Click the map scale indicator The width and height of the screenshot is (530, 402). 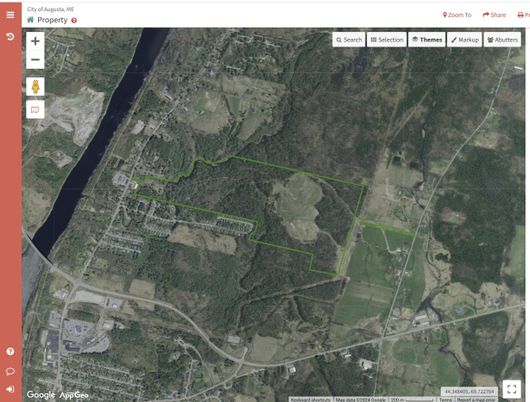coord(412,400)
